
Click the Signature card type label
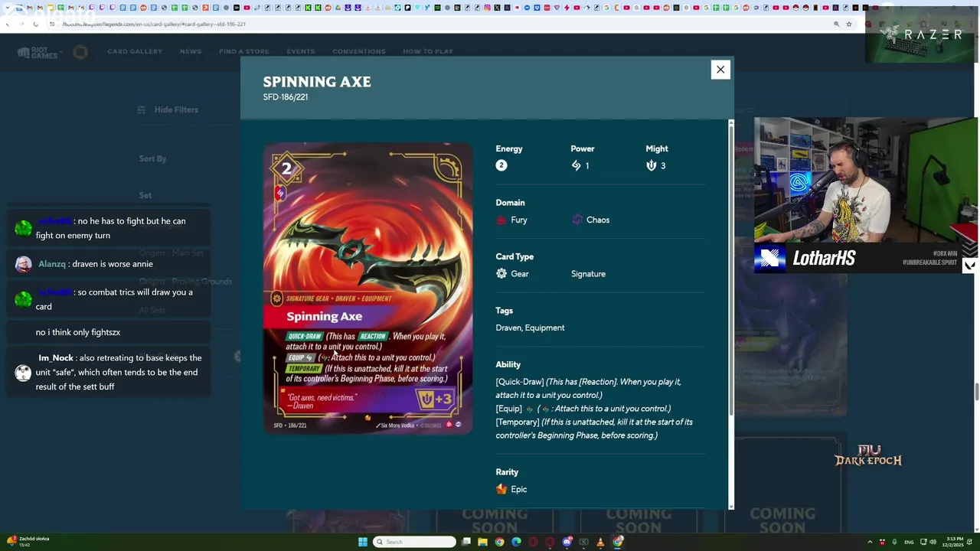[588, 273]
